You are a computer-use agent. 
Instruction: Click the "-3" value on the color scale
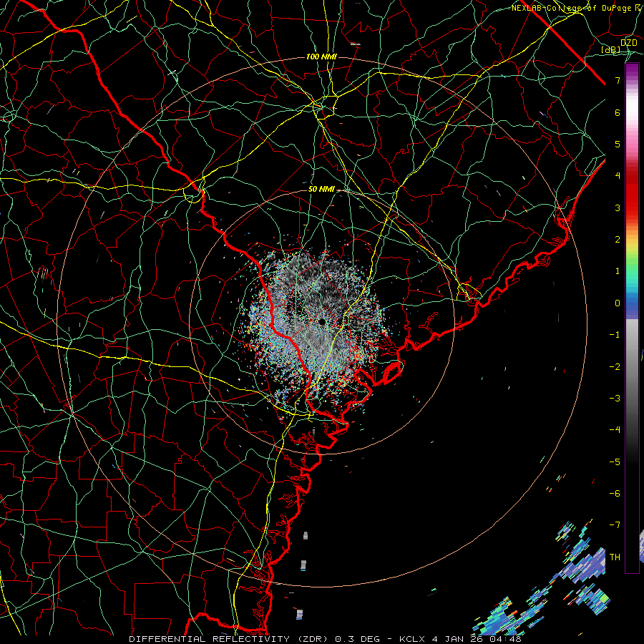[x=615, y=399]
